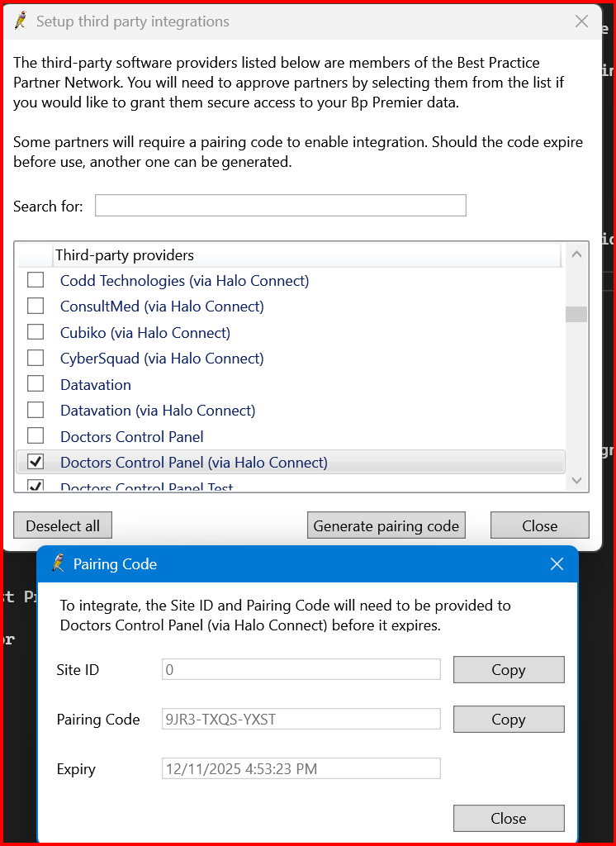Enable ConsultMed (via Halo Connect)
616x846 pixels.
tap(36, 307)
